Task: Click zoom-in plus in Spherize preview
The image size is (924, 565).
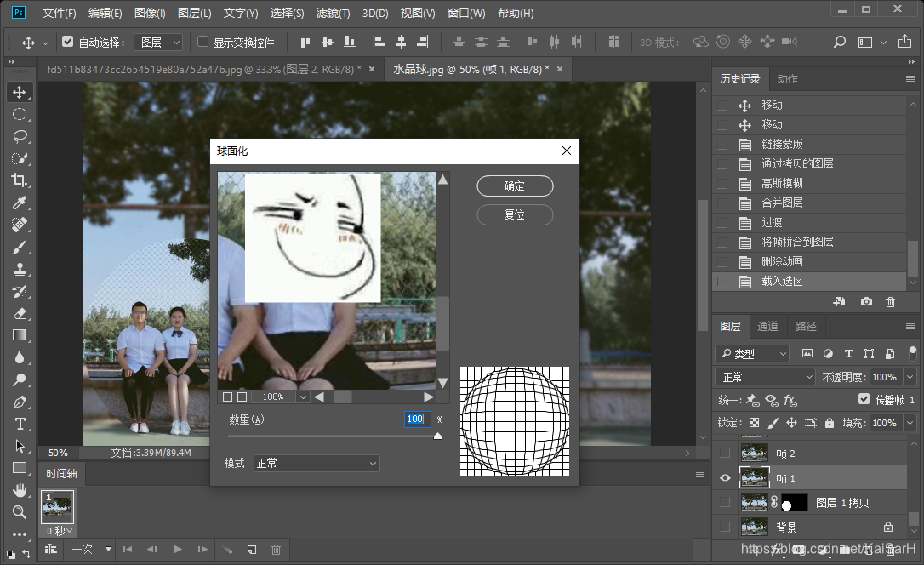Action: tap(242, 397)
